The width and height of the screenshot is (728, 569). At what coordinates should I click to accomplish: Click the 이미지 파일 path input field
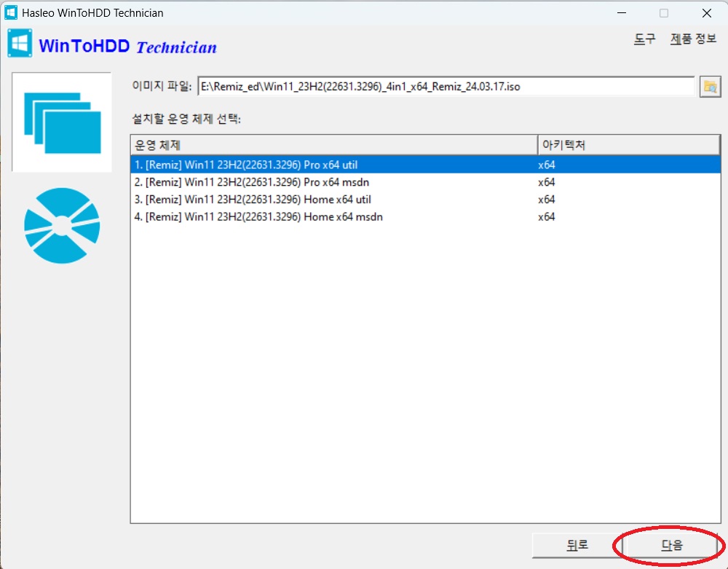click(446, 87)
